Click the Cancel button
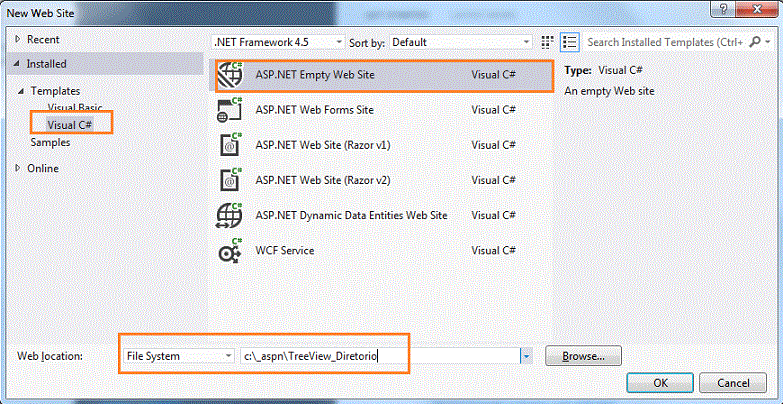 point(733,383)
